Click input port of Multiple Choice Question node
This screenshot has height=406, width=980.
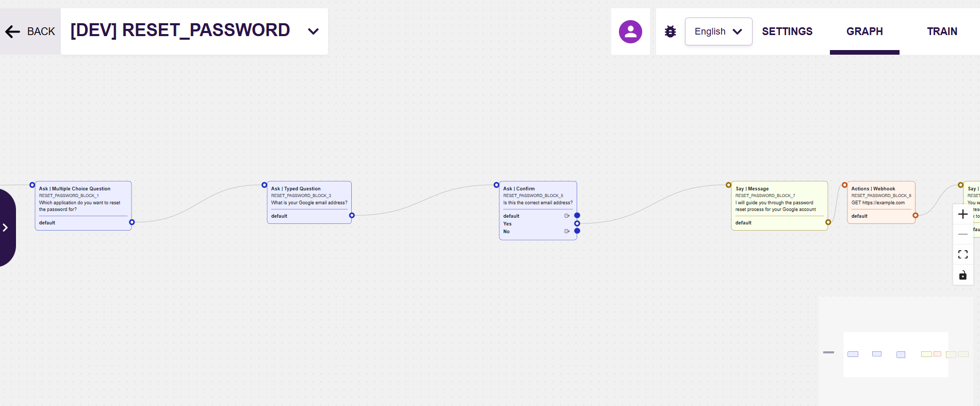pyautogui.click(x=32, y=185)
